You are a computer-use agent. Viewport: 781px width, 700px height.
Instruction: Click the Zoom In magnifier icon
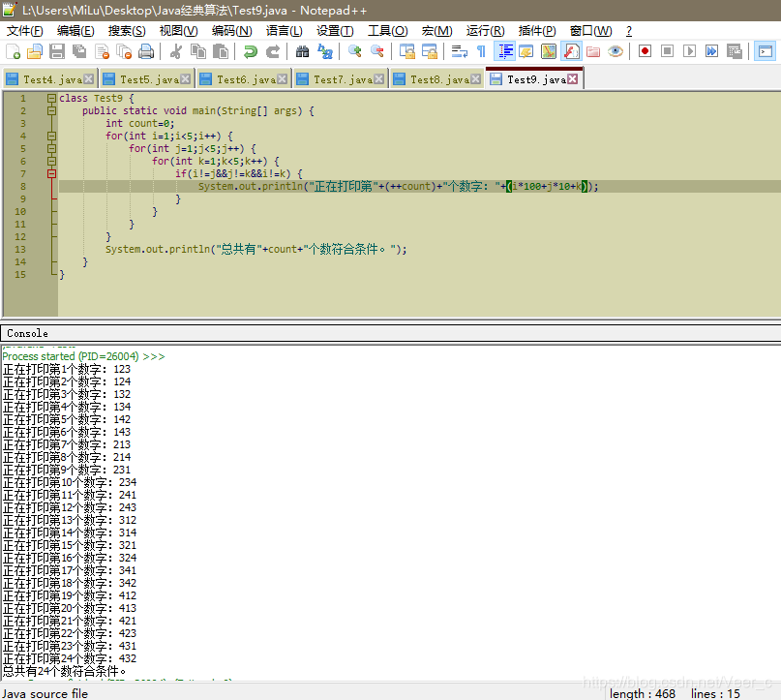[354, 51]
